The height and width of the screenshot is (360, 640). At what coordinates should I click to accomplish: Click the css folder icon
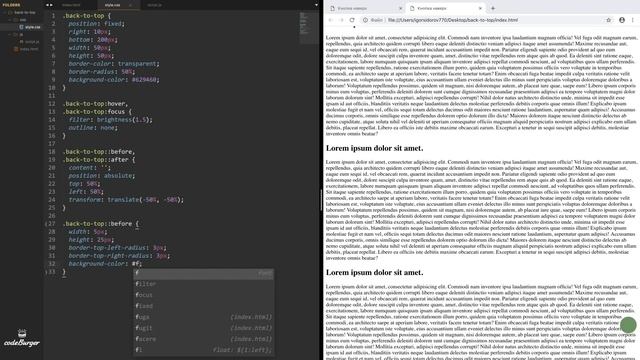16,20
